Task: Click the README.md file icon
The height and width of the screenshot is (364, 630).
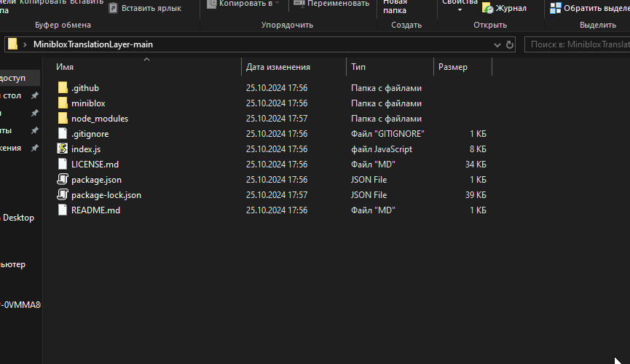Action: pyautogui.click(x=63, y=210)
